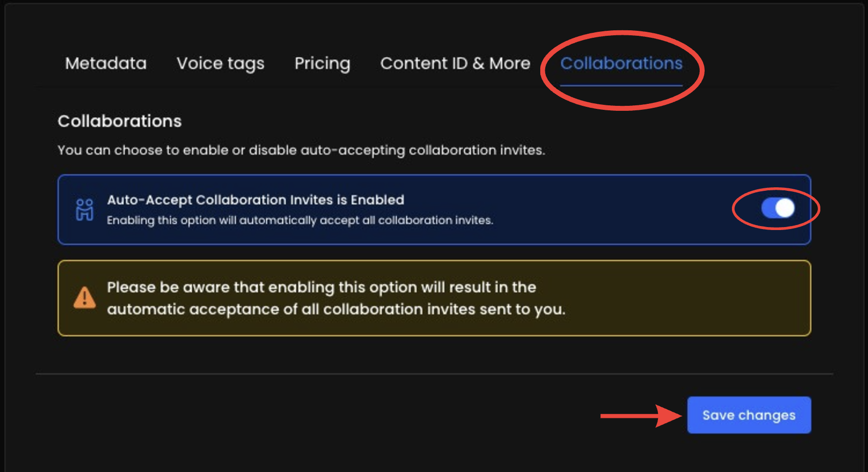
Task: Click the 'Enabling this option will automatically' subtitle
Action: point(300,220)
